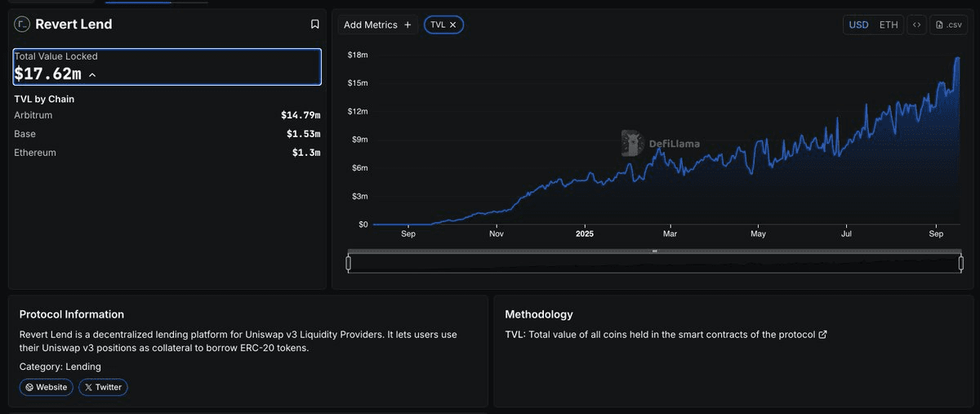Select the Ethereum chain TVL row
The width and height of the screenshot is (980, 414).
point(167,153)
